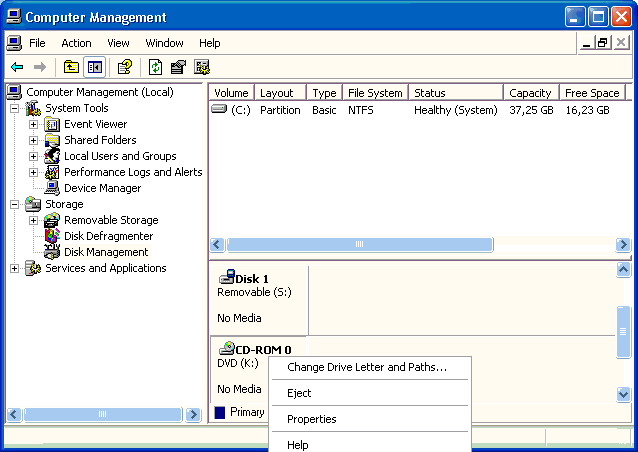
Task: Choose Eject from context menu
Action: (x=369, y=393)
